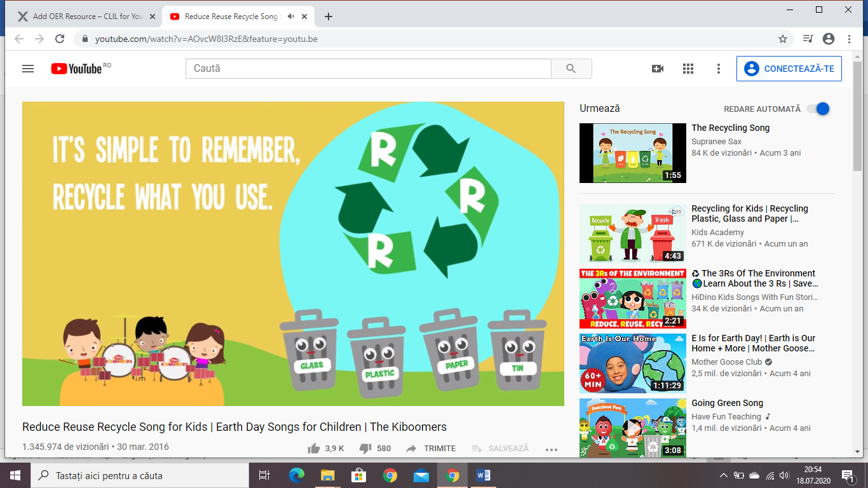Open Chrome's three-dot customize menu

click(x=850, y=39)
